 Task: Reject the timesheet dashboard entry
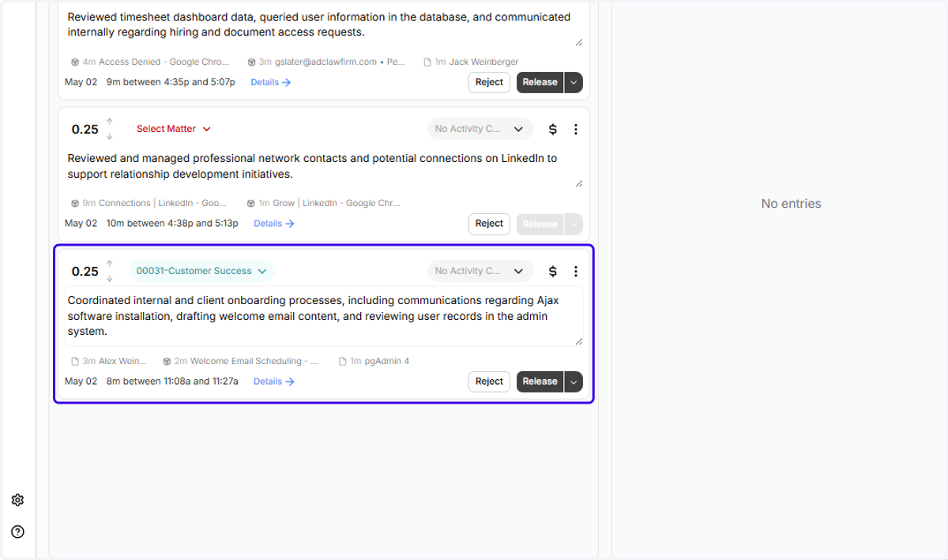(489, 82)
